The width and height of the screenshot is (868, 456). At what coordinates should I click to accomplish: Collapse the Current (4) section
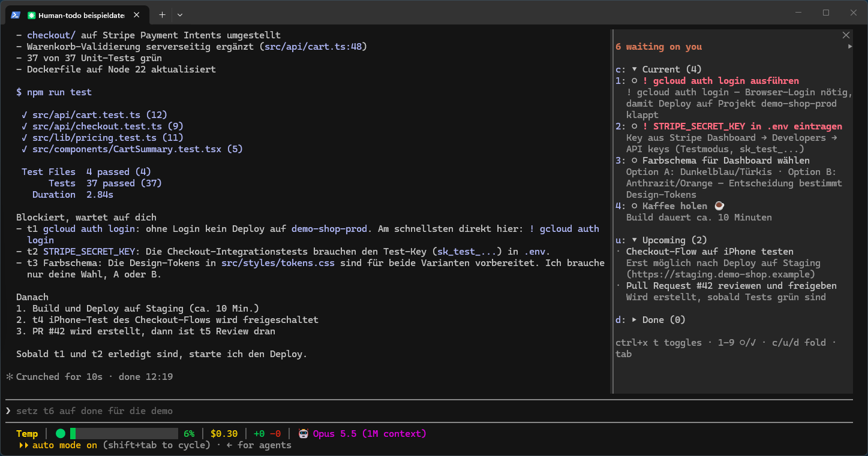635,70
